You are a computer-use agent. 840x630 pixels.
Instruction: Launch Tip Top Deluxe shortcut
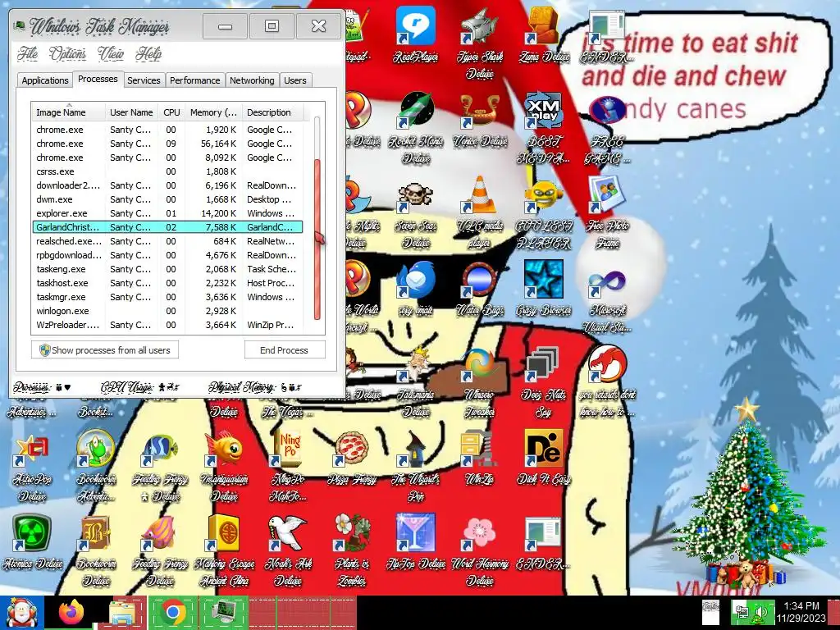[416, 541]
